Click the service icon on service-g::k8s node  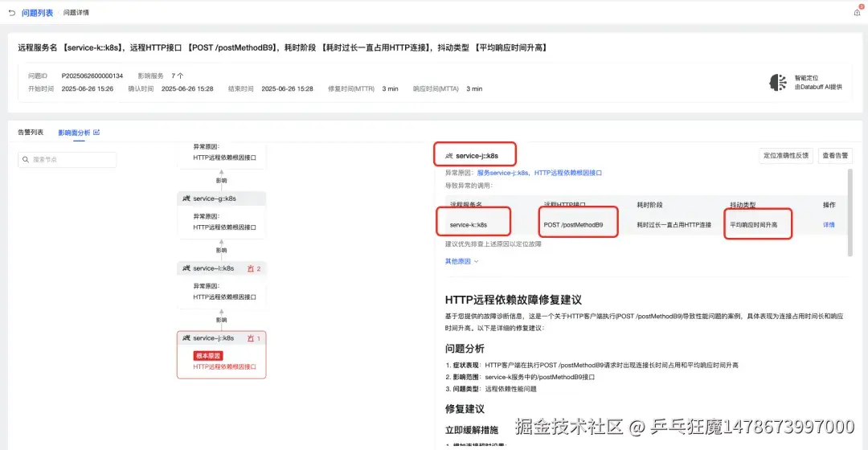(186, 198)
